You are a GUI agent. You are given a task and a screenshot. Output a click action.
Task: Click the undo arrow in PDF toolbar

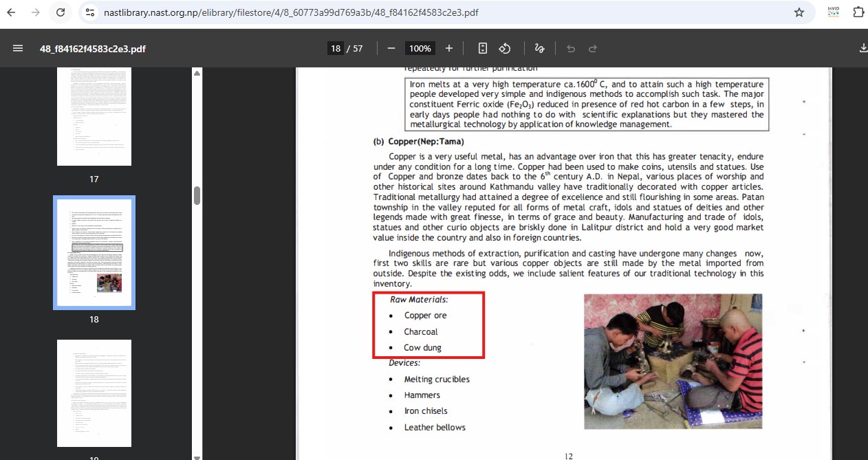[570, 48]
